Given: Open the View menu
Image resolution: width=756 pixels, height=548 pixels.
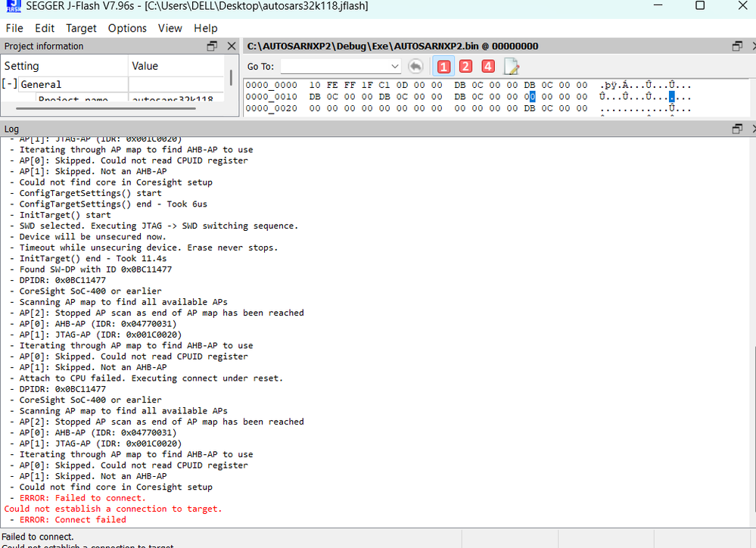Looking at the screenshot, I should pos(170,28).
